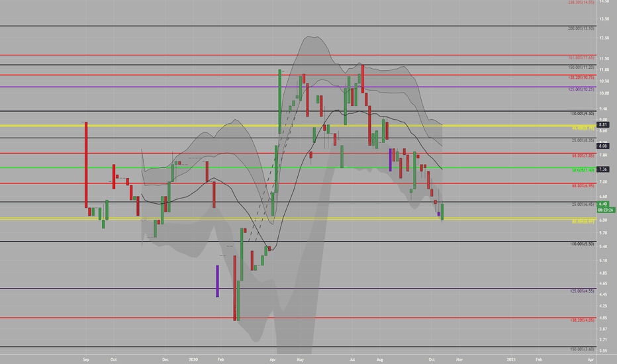Select the bright green horizontal 7.40 line
The height and width of the screenshot is (364, 617).
[x=298, y=168]
